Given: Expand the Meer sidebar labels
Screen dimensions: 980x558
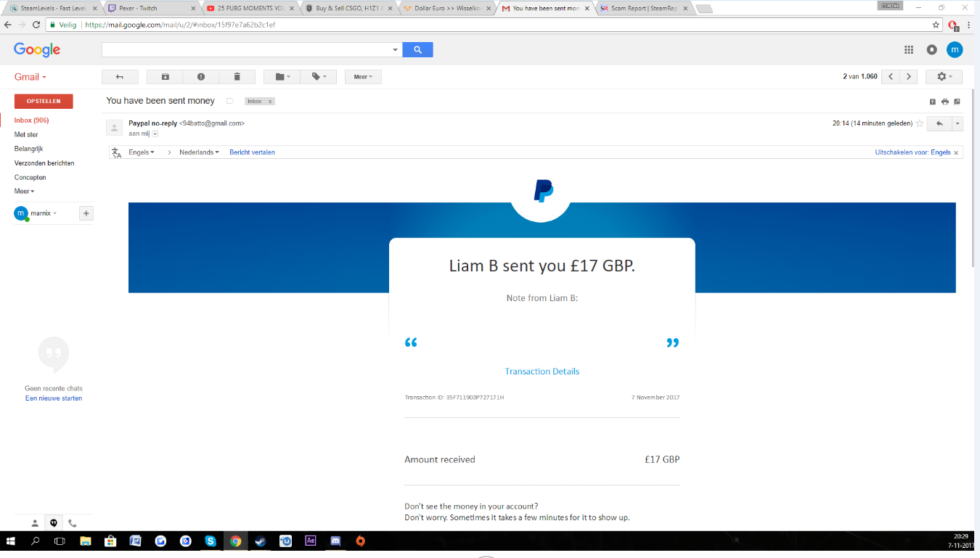Looking at the screenshot, I should click(25, 192).
